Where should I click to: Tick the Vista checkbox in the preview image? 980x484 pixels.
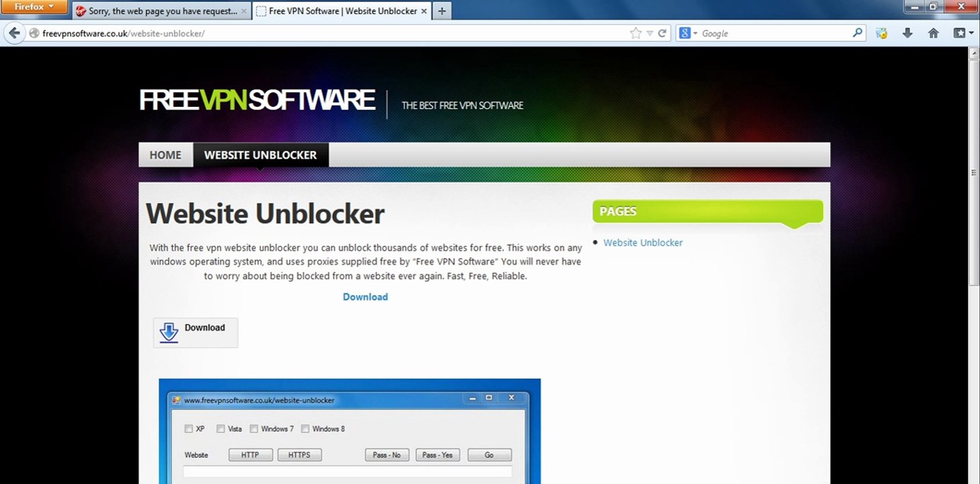click(221, 429)
